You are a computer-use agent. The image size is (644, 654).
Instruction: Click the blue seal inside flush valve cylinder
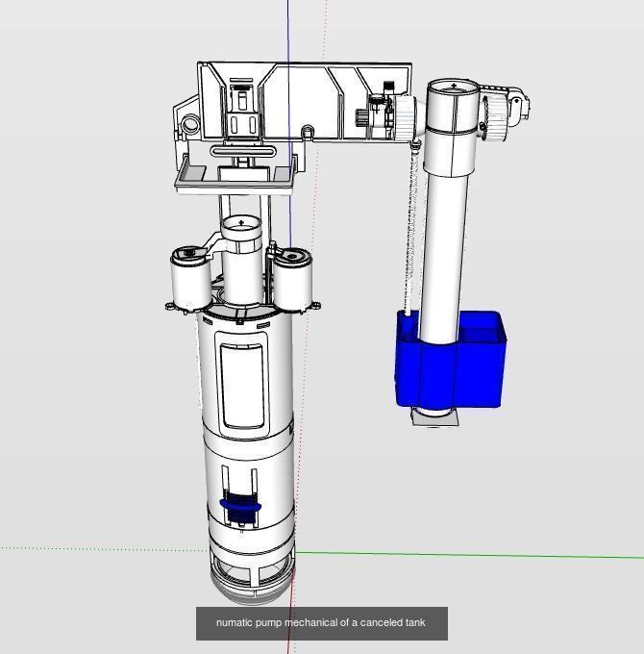click(x=240, y=509)
